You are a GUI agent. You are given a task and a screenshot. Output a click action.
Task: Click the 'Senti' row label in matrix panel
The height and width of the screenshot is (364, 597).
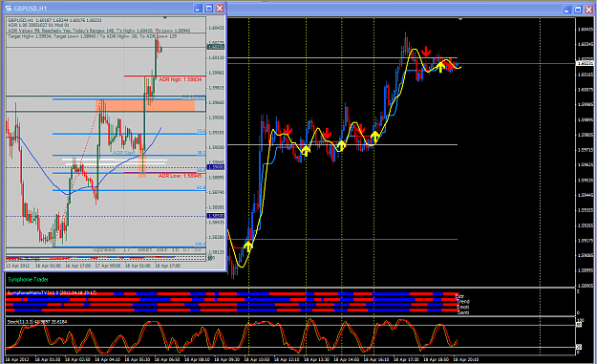click(463, 312)
